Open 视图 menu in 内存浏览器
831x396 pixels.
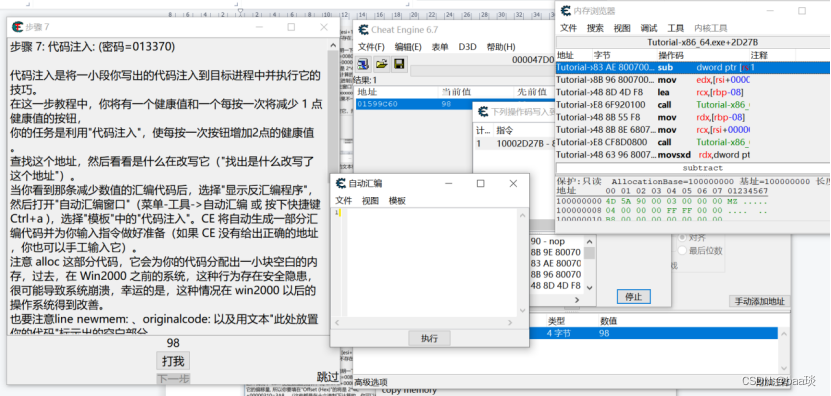pos(622,28)
